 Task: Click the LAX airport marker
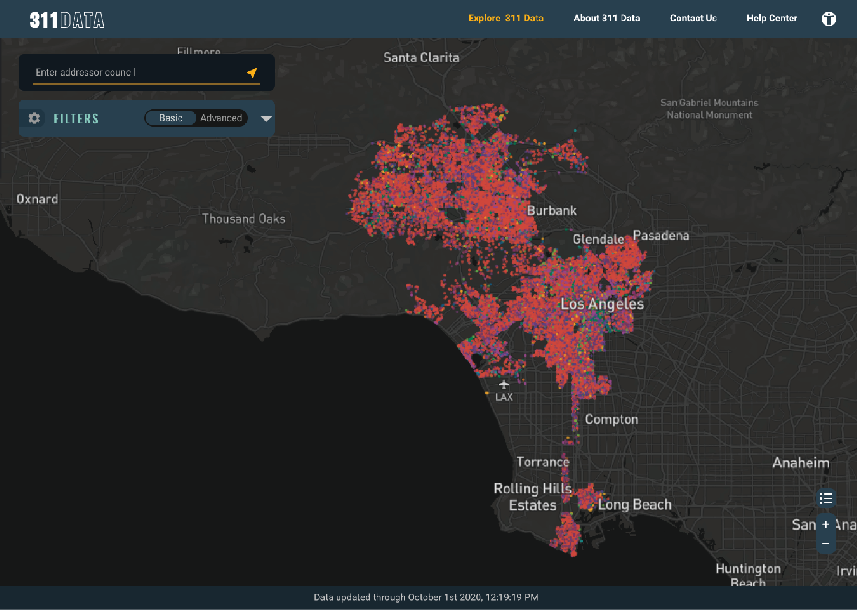(x=504, y=391)
